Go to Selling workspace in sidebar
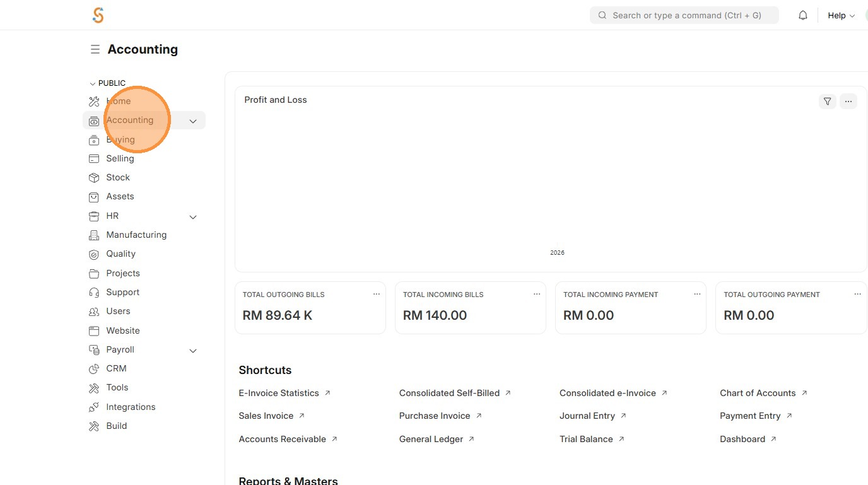This screenshot has height=485, width=868. coord(120,158)
